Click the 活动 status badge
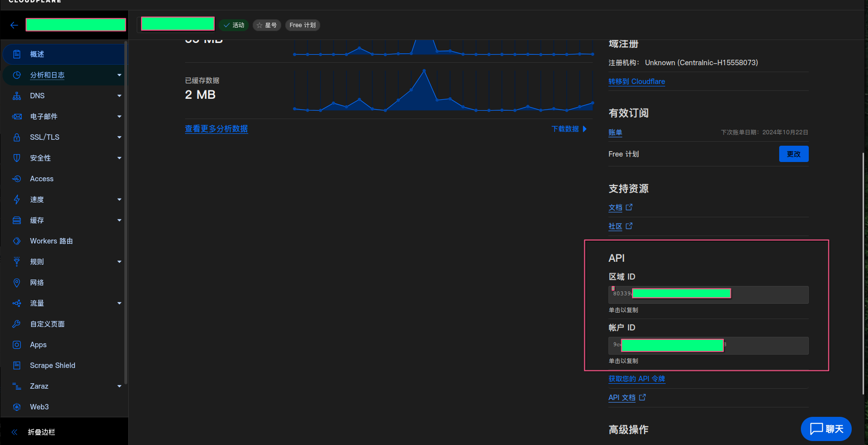The width and height of the screenshot is (868, 445). 234,25
